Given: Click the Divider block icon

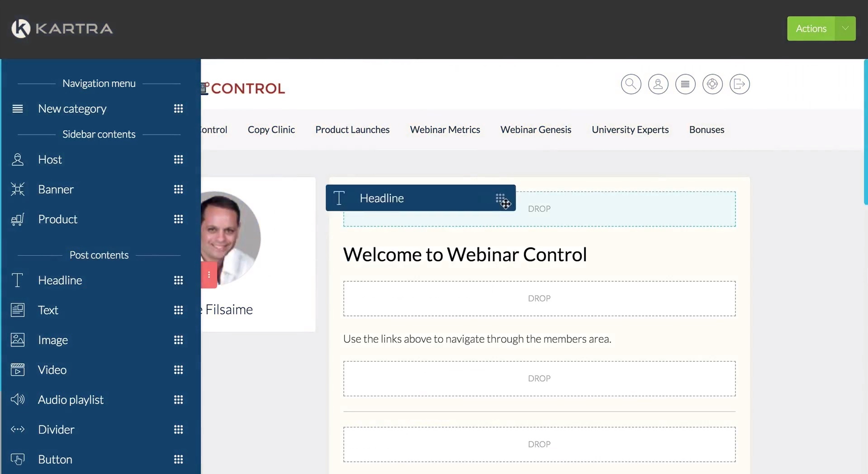Looking at the screenshot, I should click(18, 429).
